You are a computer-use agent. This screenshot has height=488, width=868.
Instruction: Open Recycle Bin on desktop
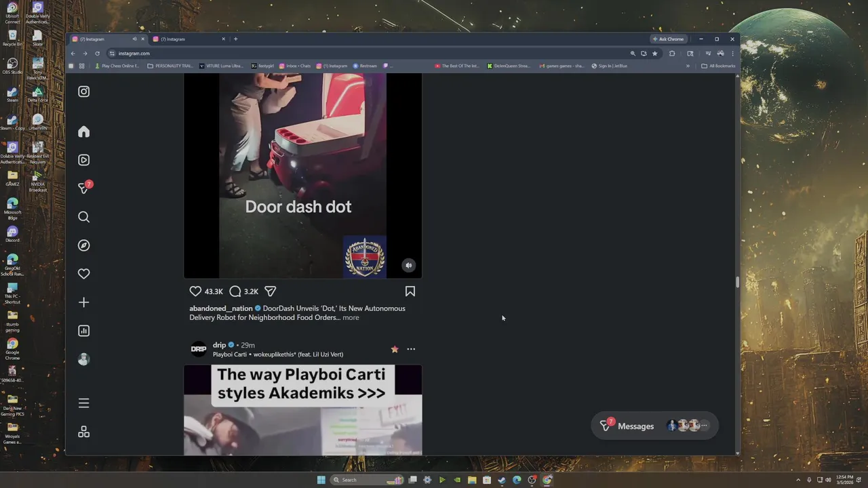click(12, 38)
